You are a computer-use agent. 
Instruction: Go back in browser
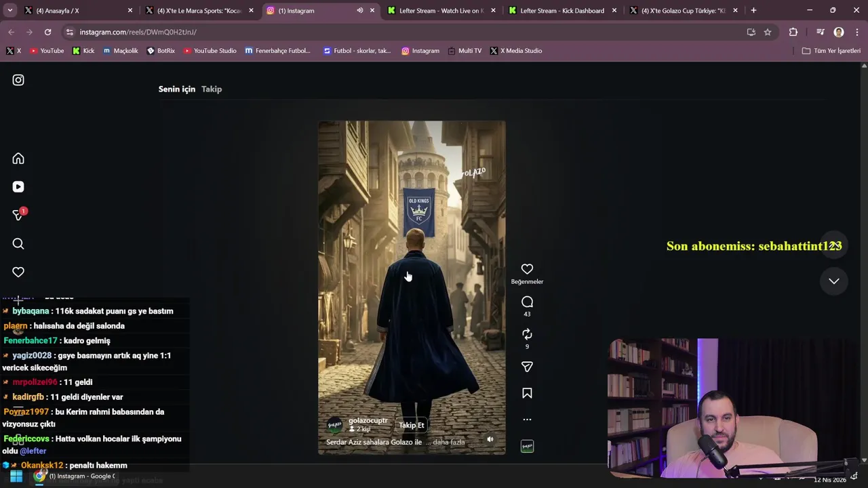point(11,32)
